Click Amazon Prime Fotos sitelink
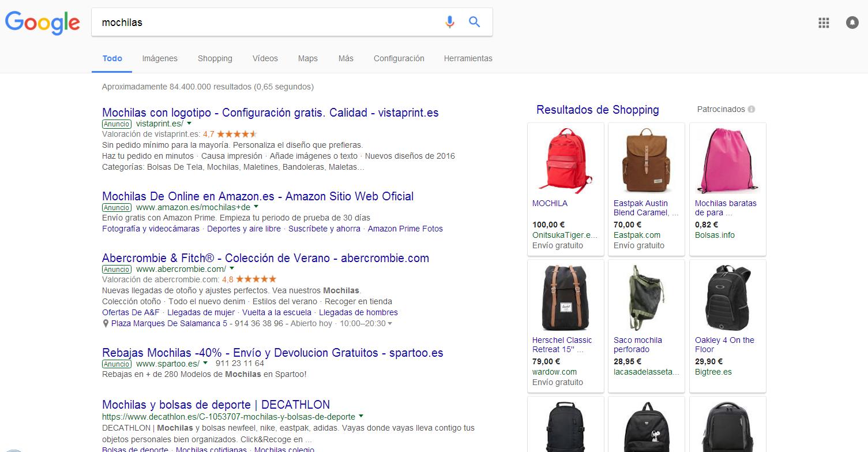 tap(405, 229)
